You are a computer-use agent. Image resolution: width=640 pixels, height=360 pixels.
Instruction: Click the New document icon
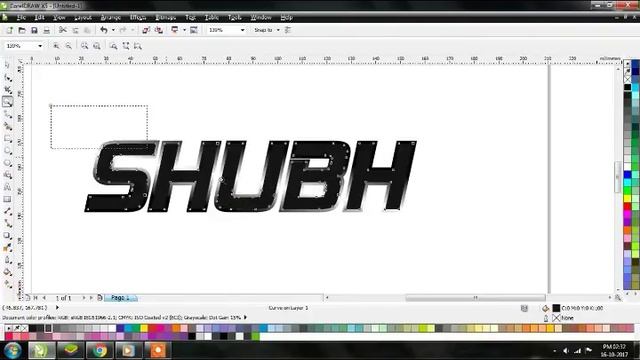[x=9, y=30]
